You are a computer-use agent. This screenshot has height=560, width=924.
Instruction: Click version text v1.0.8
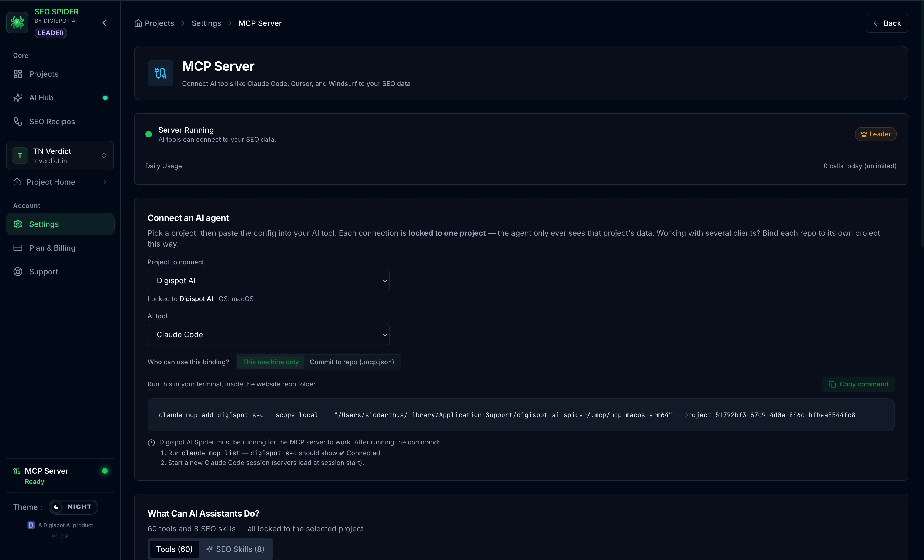[x=60, y=537]
